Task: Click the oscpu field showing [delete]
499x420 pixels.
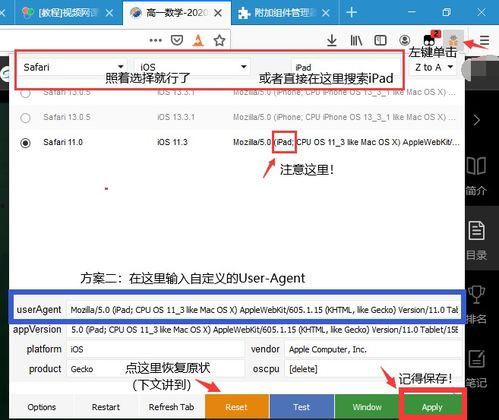Action: 373,369
